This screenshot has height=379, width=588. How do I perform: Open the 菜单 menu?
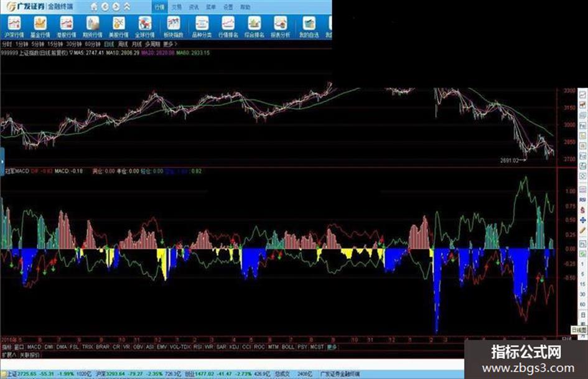pos(211,7)
